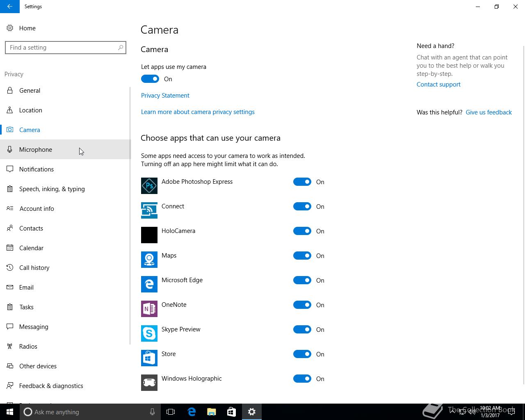The width and height of the screenshot is (525, 420).
Task: Open Radios privacy settings
Action: click(x=65, y=347)
